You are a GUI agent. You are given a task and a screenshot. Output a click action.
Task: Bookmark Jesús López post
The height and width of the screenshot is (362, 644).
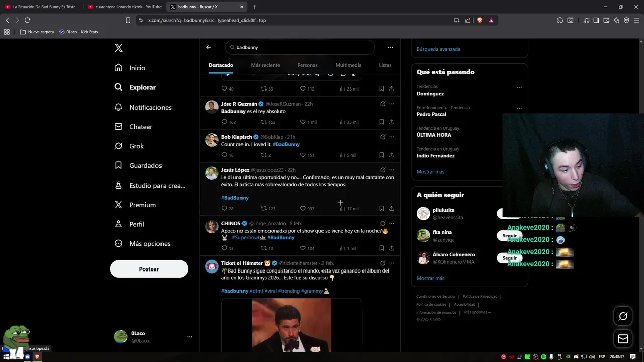pos(382,208)
